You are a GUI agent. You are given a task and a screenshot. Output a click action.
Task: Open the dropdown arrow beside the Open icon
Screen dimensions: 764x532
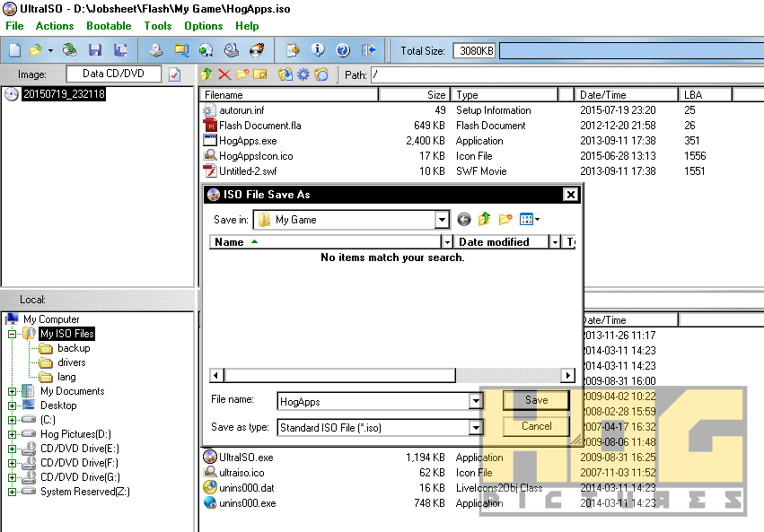click(x=50, y=50)
